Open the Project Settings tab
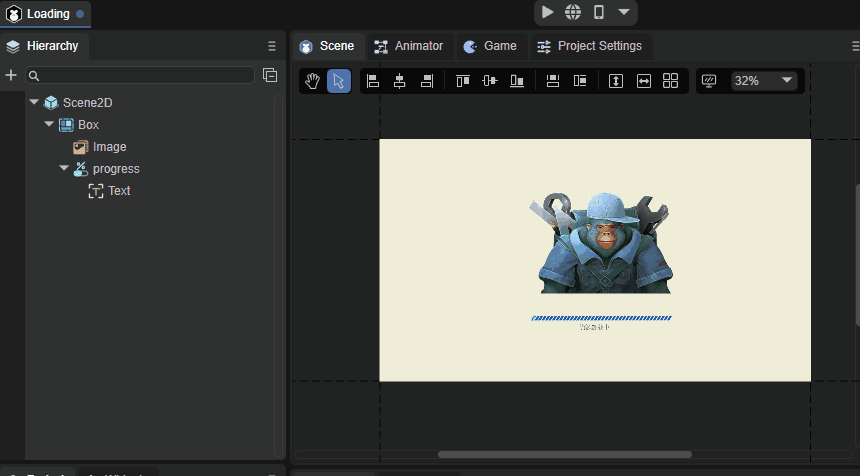The height and width of the screenshot is (476, 860). pyautogui.click(x=590, y=46)
